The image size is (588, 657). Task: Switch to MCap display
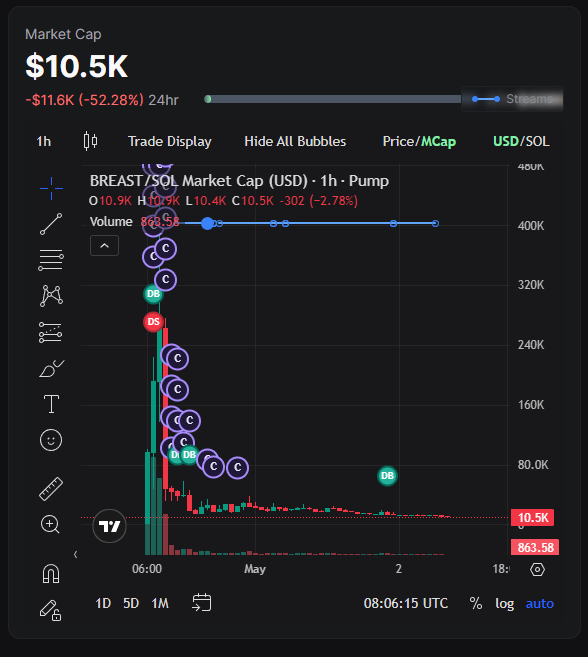(438, 142)
